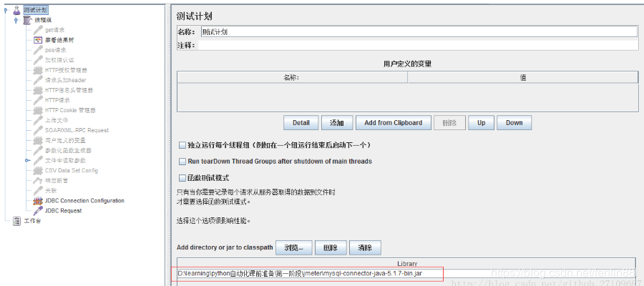Click the HTTP信息头管理器 config icon
Screen dimensions: 644x286
(x=38, y=90)
